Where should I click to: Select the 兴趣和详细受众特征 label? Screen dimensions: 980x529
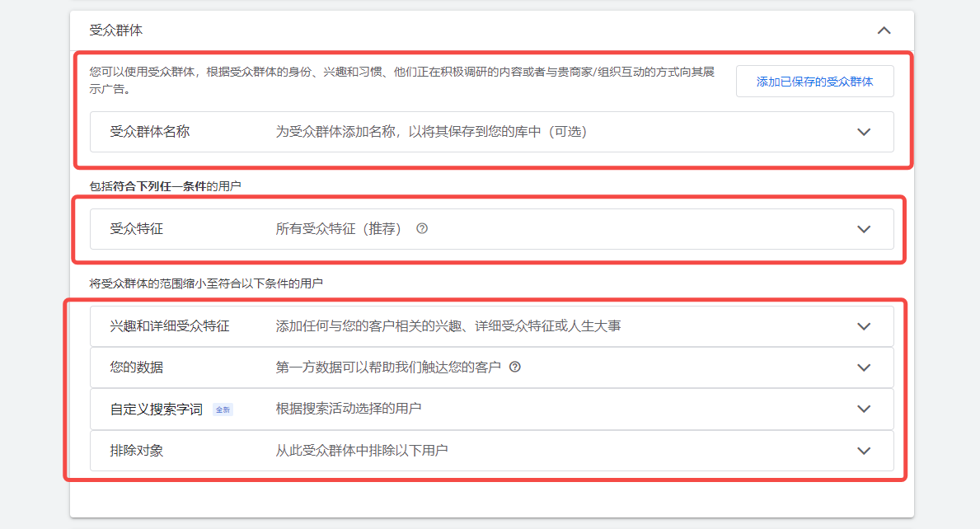point(170,326)
